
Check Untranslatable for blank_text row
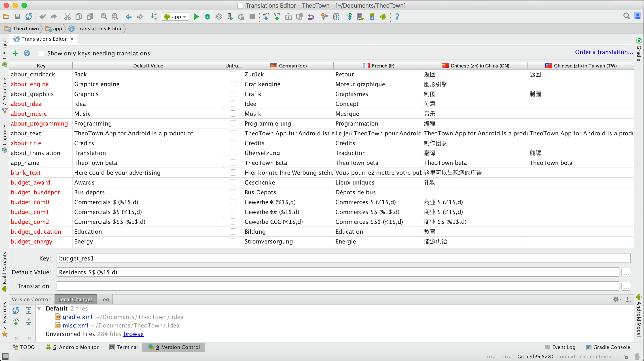tap(233, 173)
